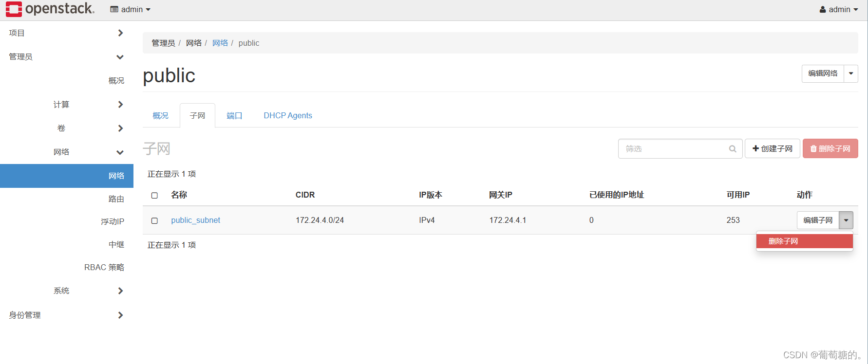Open the DHCP Agents tab
This screenshot has width=868, height=364.
288,115
